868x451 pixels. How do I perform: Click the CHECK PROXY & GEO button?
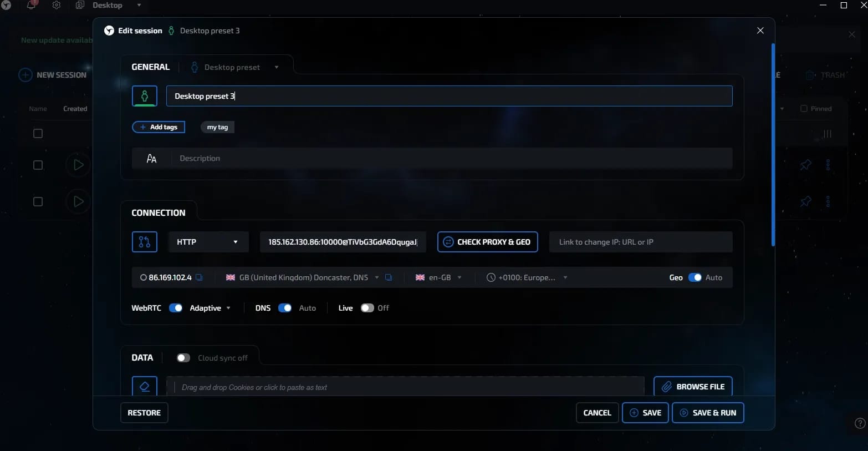coord(488,242)
